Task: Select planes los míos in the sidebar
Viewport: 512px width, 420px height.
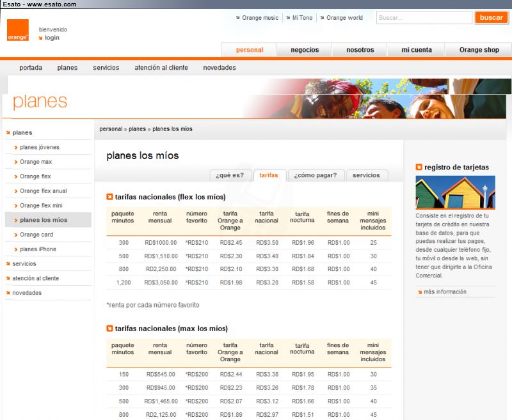Action: pyautogui.click(x=48, y=220)
